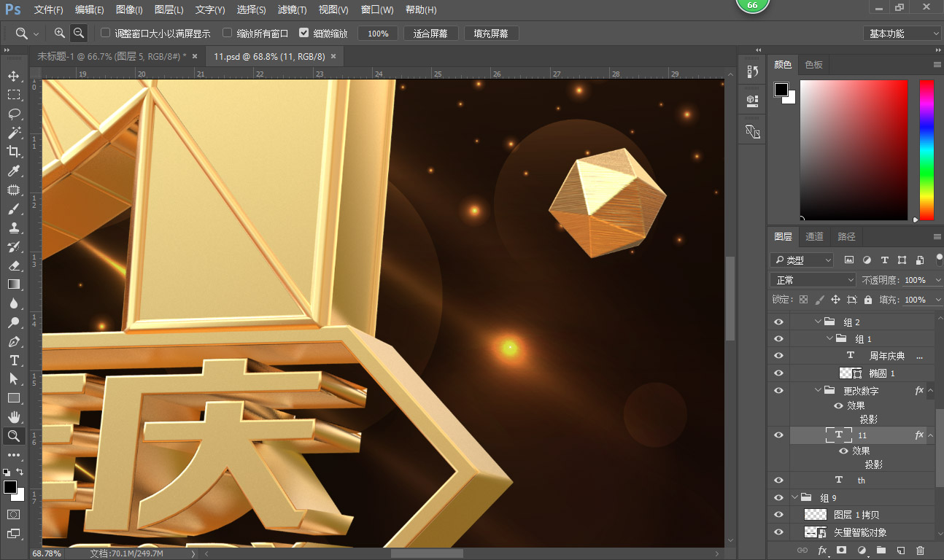The height and width of the screenshot is (560, 944).
Task: Select the Horizontal Type tool
Action: tap(13, 360)
